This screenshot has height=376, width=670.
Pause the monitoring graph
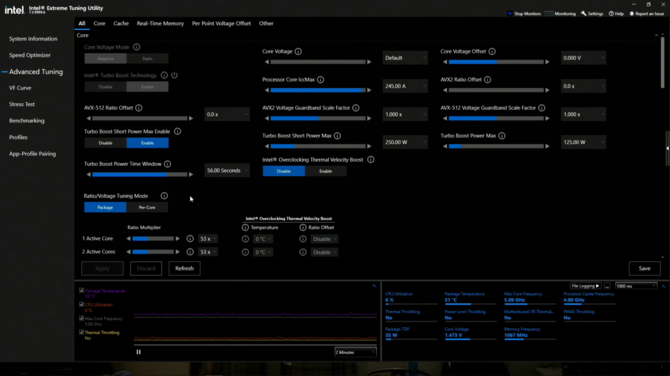pos(138,352)
